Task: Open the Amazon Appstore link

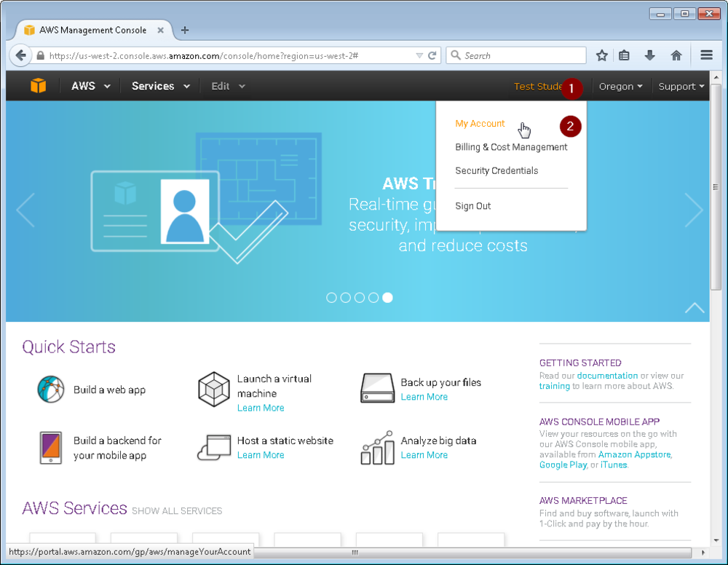Action: point(634,454)
